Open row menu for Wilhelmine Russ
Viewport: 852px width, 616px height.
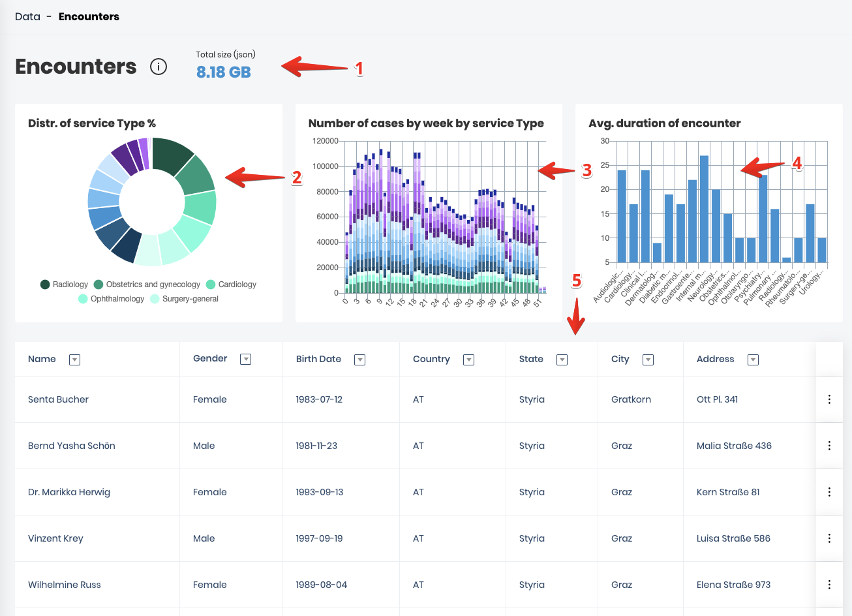[829, 585]
